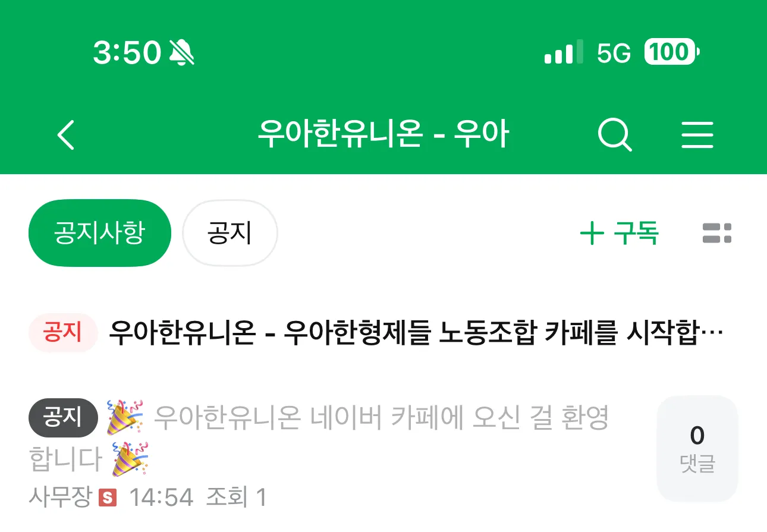This screenshot has height=532, width=767.
Task: Go back using the left chevron arrow
Action: pos(66,135)
